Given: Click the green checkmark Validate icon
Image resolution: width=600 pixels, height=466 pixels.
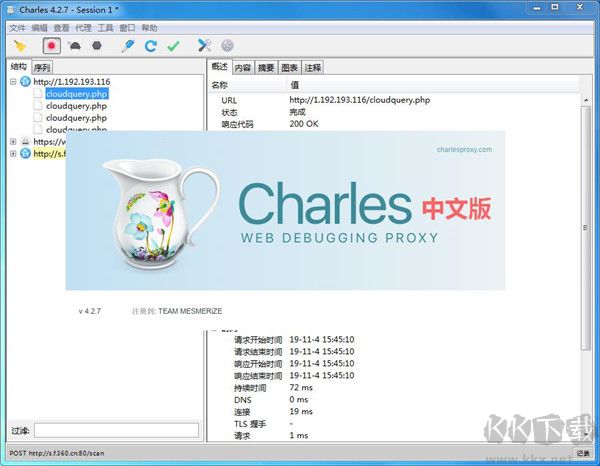Looking at the screenshot, I should tap(173, 46).
